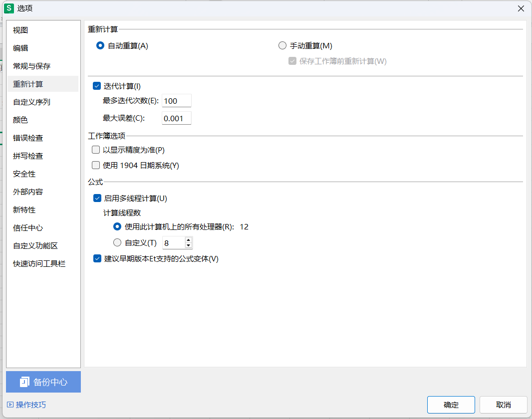This screenshot has height=419, width=532.
Task: Enable 以显示精度为准 precision option
Action: pyautogui.click(x=95, y=150)
